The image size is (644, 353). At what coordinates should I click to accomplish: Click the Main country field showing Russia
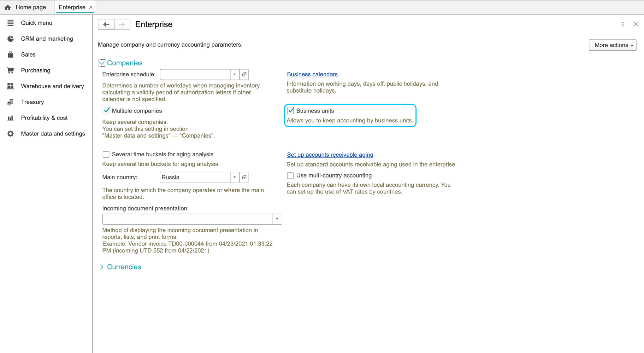click(x=195, y=177)
